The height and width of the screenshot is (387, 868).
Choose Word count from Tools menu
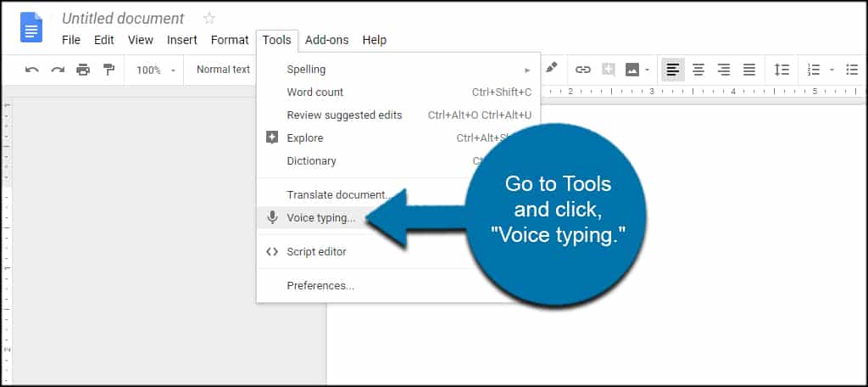click(x=398, y=93)
